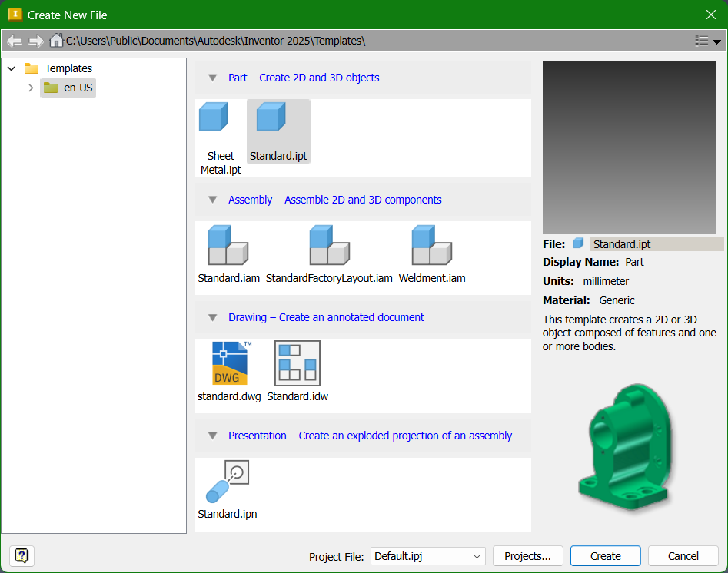The width and height of the screenshot is (728, 573).
Task: Click the home icon in the path bar
Action: pyautogui.click(x=58, y=41)
